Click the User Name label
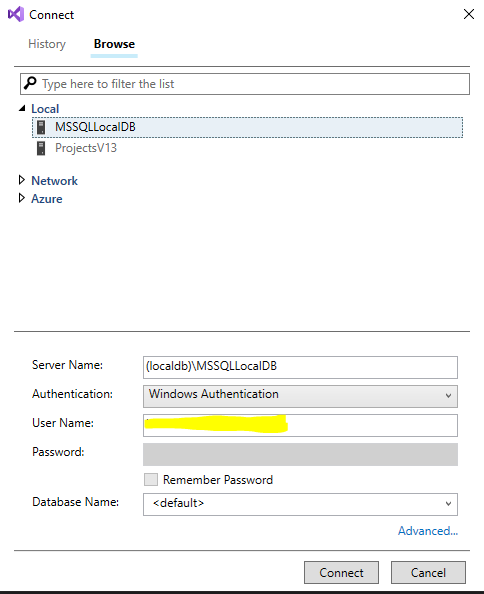Image resolution: width=484 pixels, height=594 pixels. pyautogui.click(x=63, y=423)
